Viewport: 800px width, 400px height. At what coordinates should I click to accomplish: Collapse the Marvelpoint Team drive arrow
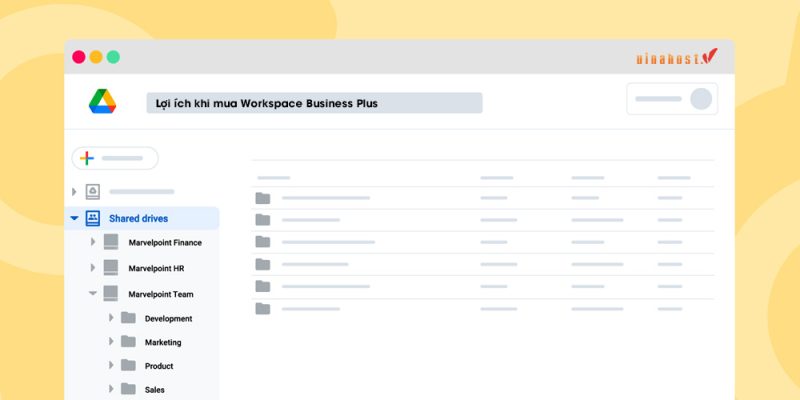point(93,293)
